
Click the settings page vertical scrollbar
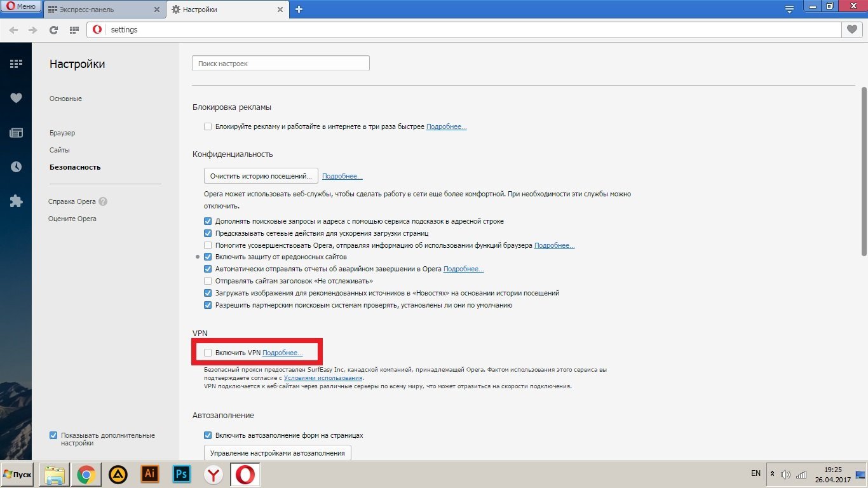pos(864,172)
